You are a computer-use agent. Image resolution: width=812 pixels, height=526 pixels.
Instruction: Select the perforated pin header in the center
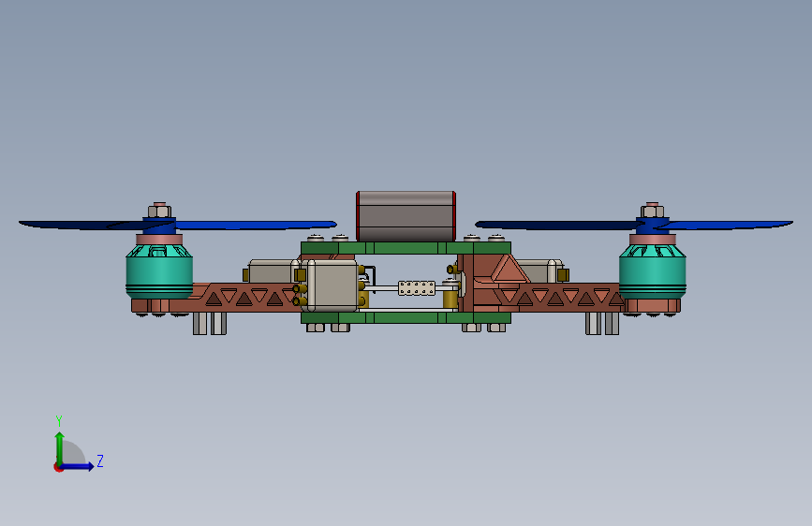[417, 288]
